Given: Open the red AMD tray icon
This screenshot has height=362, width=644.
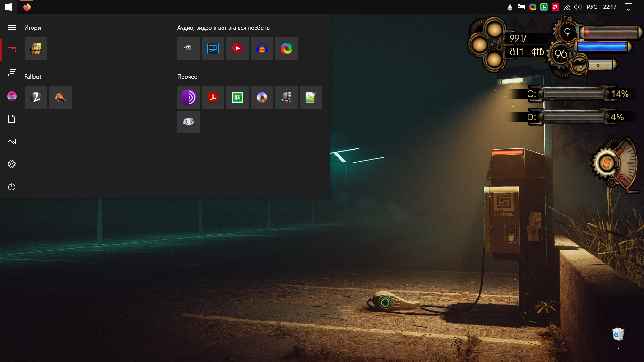Looking at the screenshot, I should (x=555, y=7).
